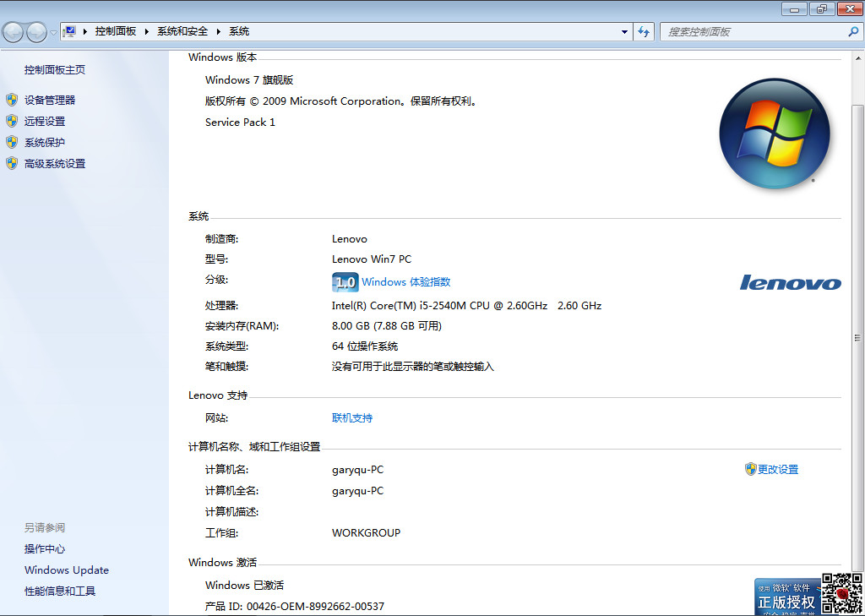
Task: Click WORKGROUP value text
Action: click(x=367, y=532)
